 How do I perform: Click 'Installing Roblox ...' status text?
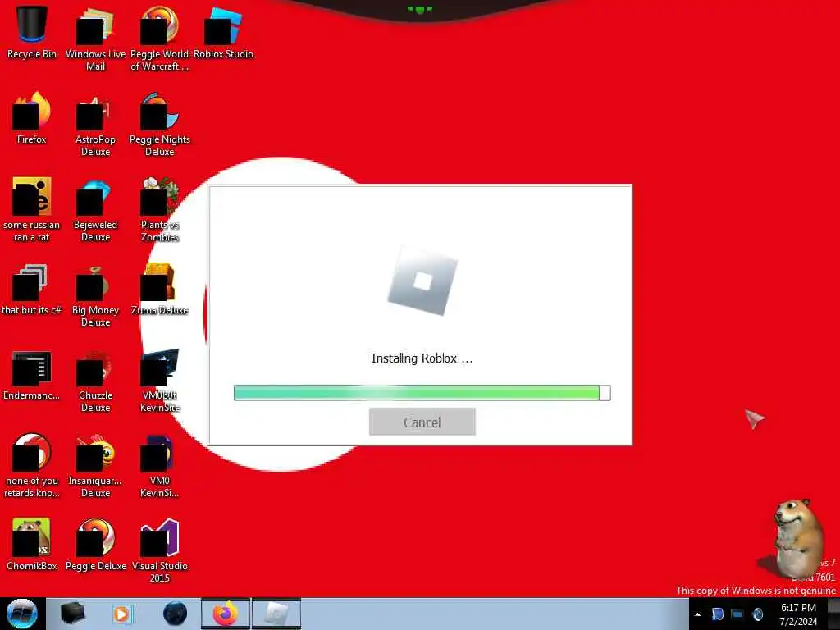[x=422, y=358]
